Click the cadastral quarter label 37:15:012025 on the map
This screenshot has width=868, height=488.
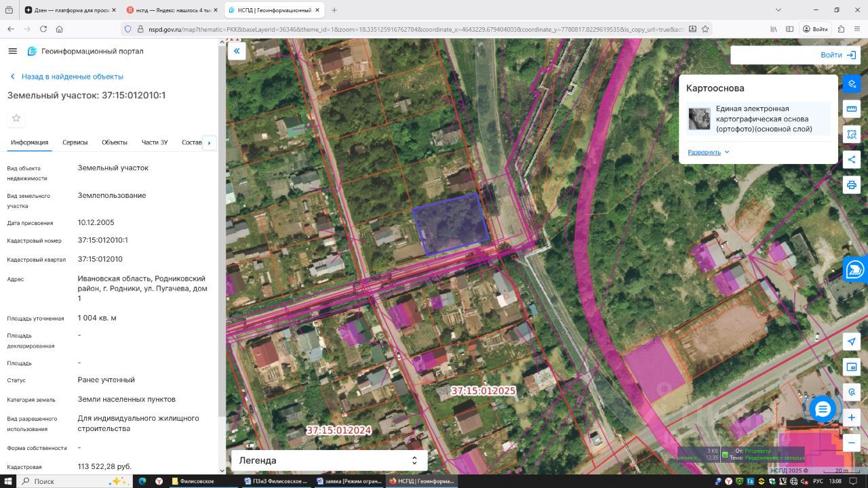coord(484,391)
